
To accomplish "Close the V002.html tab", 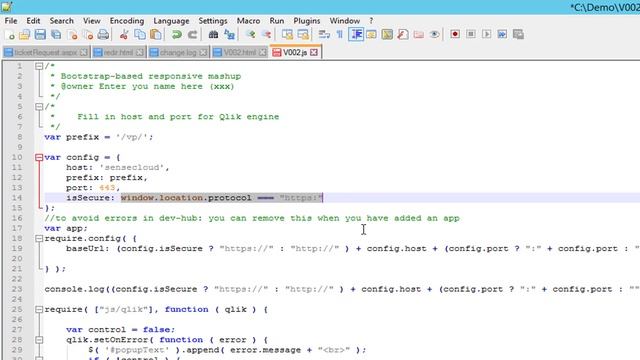I will coord(262,52).
